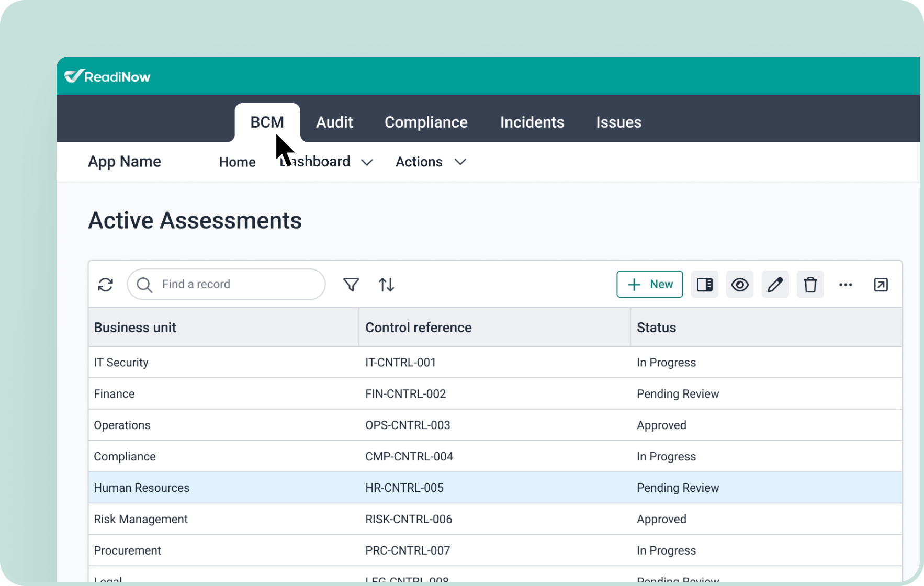Switch to the Audit tab
This screenshot has height=586, width=924.
[x=334, y=122]
